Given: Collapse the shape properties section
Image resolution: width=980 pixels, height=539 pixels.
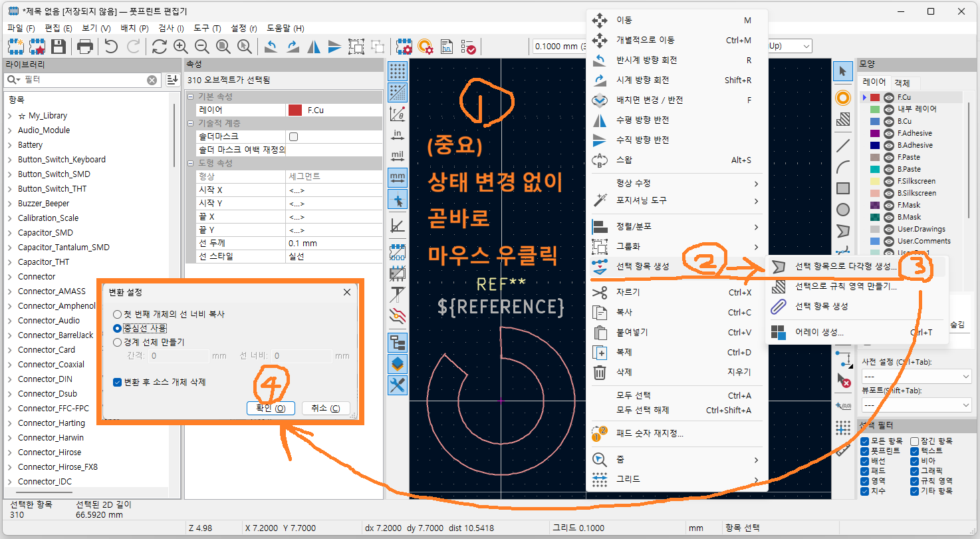Looking at the screenshot, I should click(192, 164).
